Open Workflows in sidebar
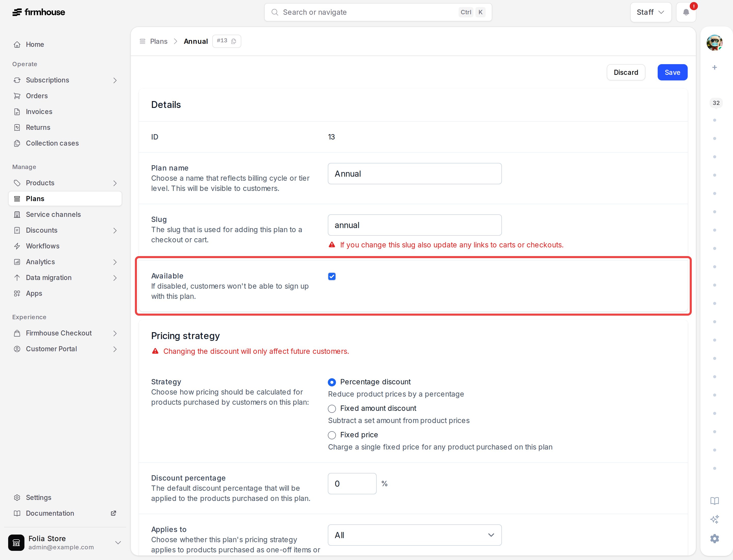This screenshot has height=560, width=733. tap(65, 246)
